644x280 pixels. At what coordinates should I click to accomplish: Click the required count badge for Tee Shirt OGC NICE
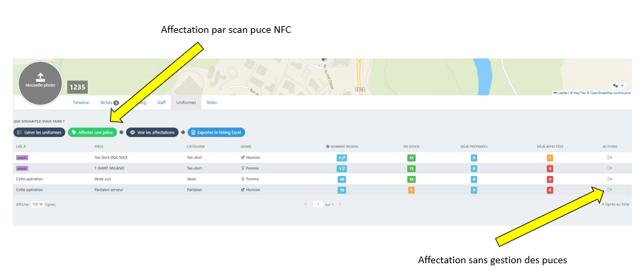click(x=342, y=158)
